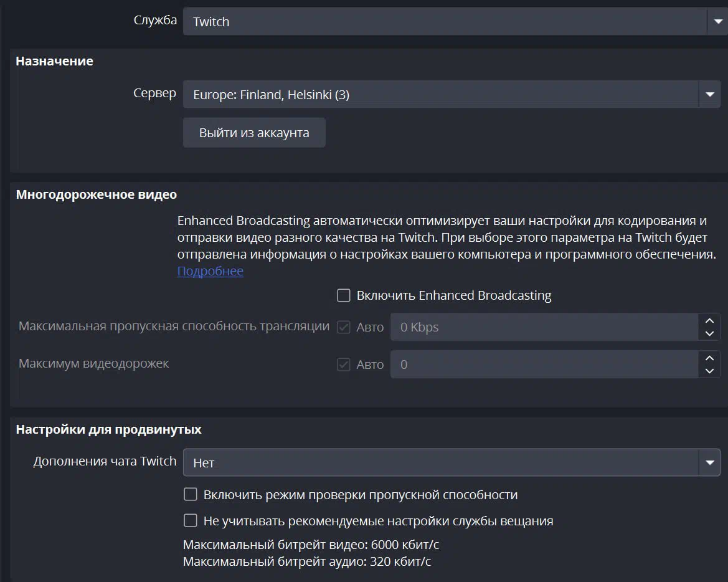
Task: Increase Максимум видеодорожек with up arrow
Action: (709, 358)
